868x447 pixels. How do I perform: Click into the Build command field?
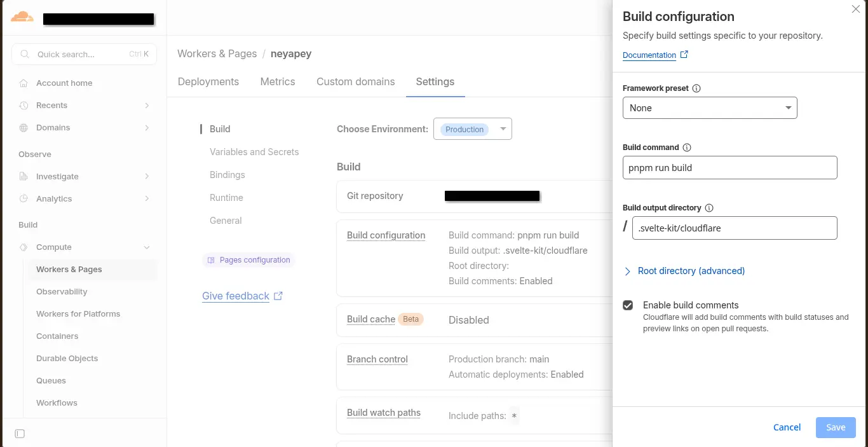pyautogui.click(x=729, y=168)
